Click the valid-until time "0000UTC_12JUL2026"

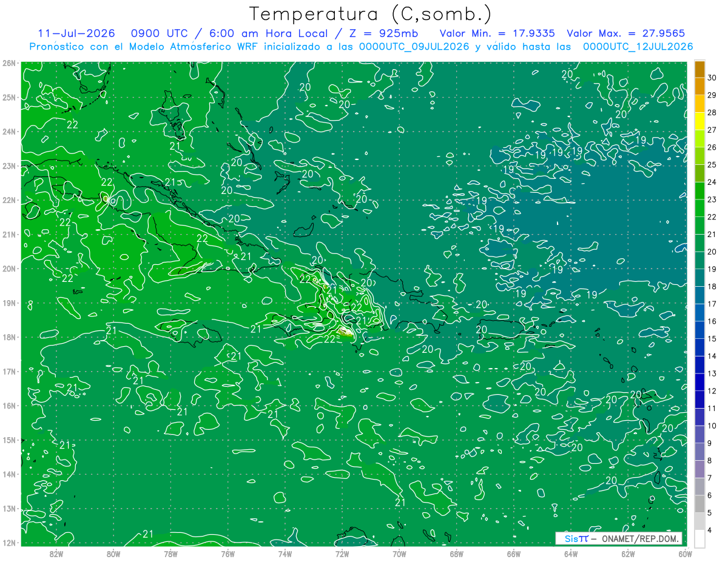[x=638, y=47]
